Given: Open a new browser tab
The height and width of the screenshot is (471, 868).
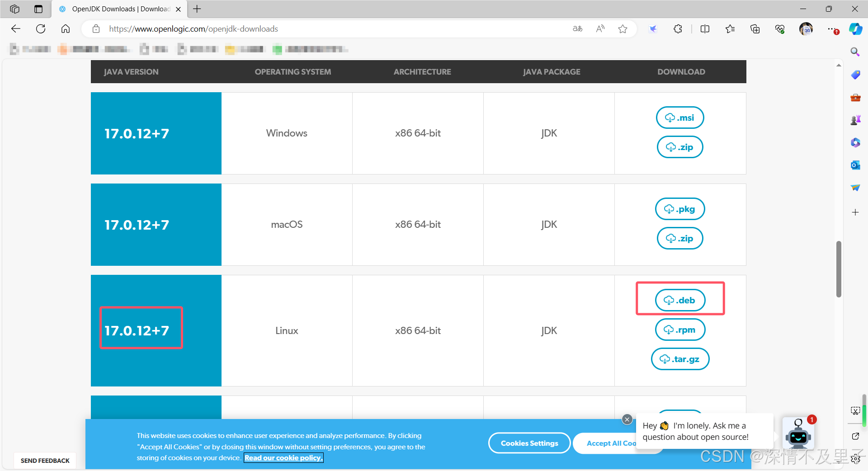Looking at the screenshot, I should pyautogui.click(x=197, y=9).
